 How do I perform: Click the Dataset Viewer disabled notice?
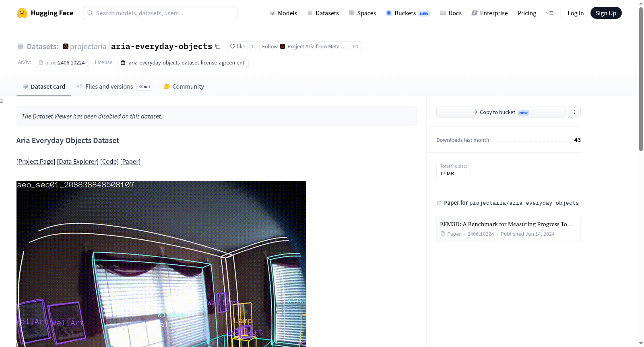click(217, 116)
